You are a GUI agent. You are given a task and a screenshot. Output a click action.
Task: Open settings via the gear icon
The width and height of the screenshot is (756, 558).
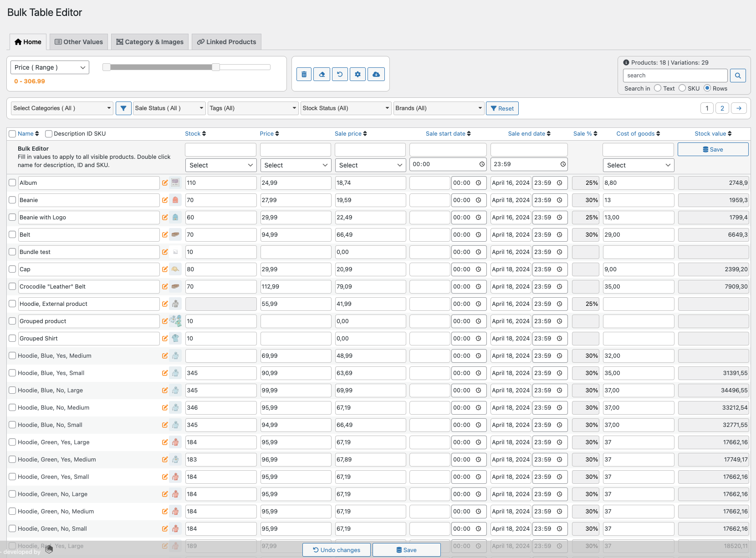[358, 74]
